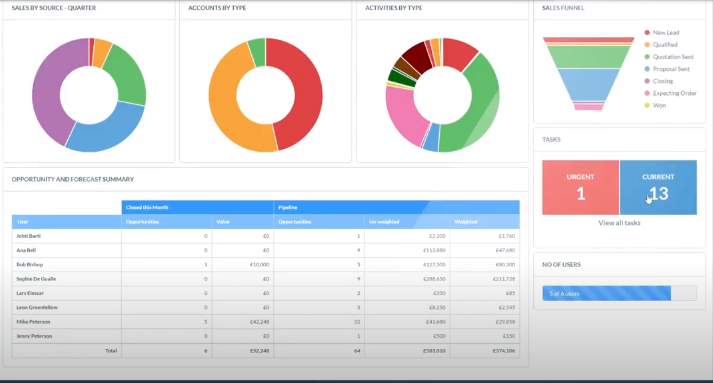This screenshot has width=713, height=383.
Task: Open Sophie De Gualle's row in the table
Action: pyautogui.click(x=266, y=279)
